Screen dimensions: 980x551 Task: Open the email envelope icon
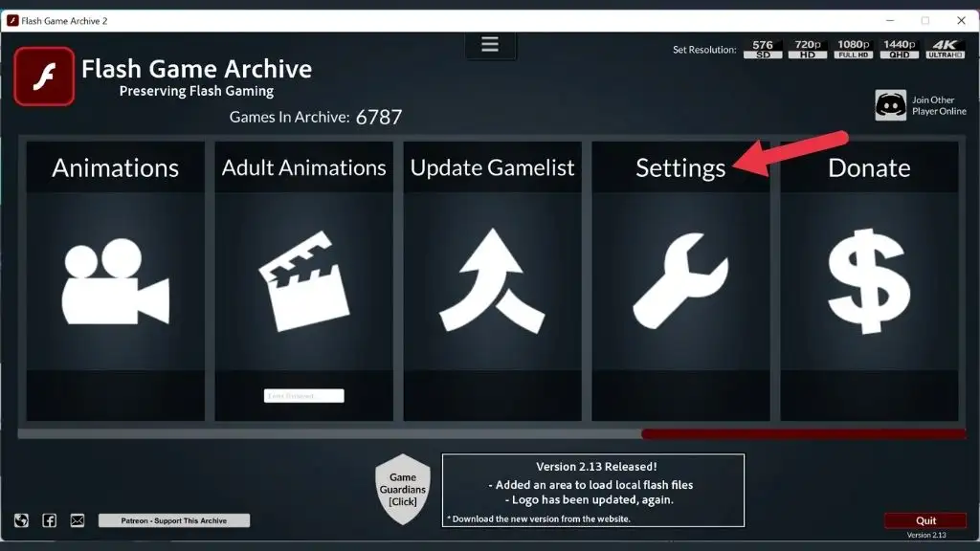pos(78,520)
